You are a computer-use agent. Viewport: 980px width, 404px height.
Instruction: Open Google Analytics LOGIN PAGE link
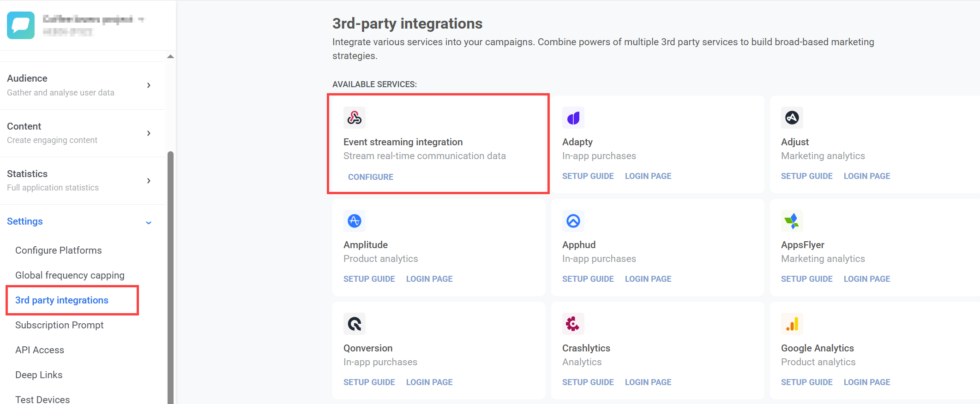[x=867, y=382]
